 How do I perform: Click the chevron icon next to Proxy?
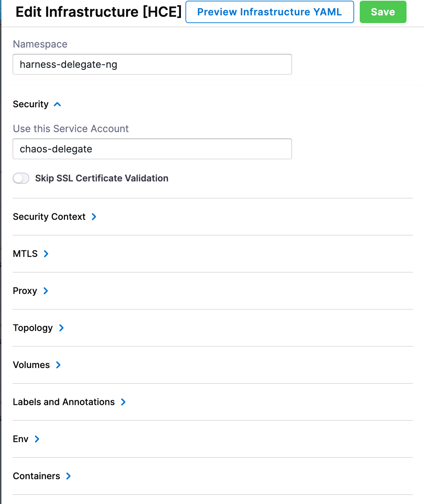tap(46, 291)
